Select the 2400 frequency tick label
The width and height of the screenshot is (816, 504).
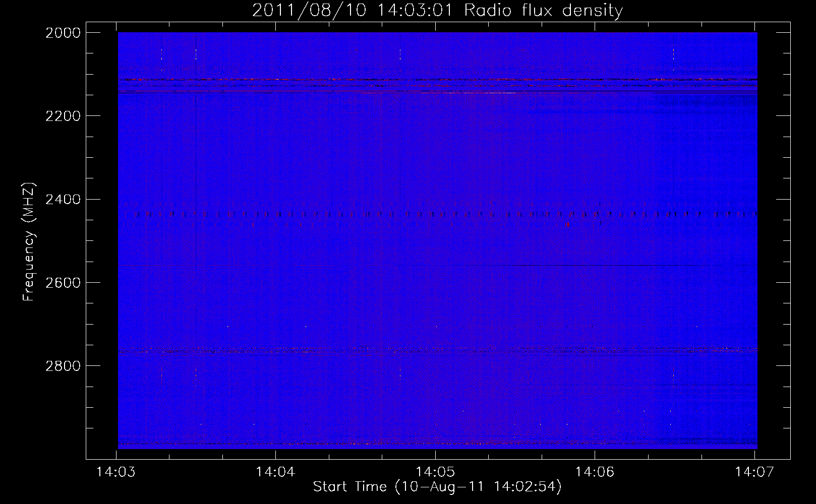click(63, 200)
